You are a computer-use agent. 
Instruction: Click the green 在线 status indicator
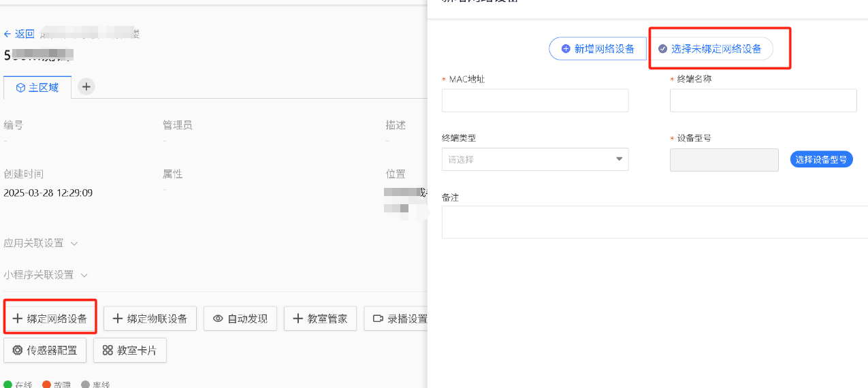(8, 385)
